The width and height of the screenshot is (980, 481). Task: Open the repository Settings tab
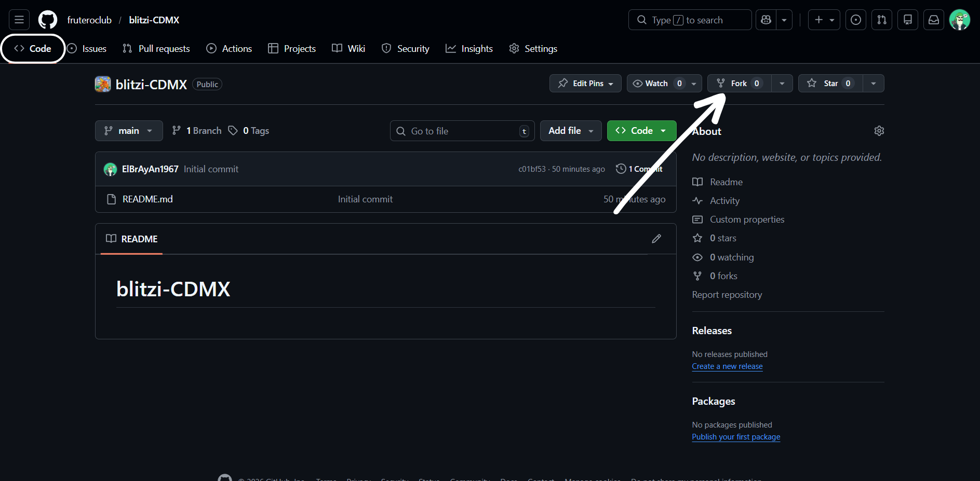[x=533, y=48]
